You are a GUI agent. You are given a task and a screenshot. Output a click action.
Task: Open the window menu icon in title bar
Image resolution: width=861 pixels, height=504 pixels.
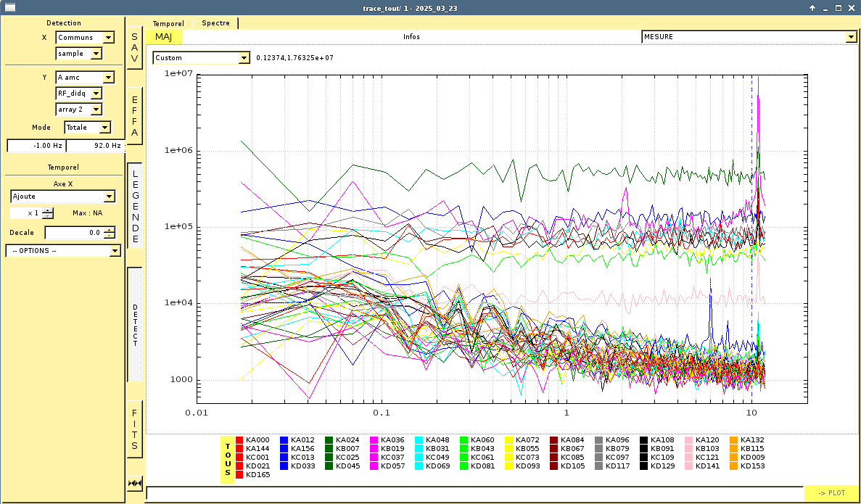point(10,8)
